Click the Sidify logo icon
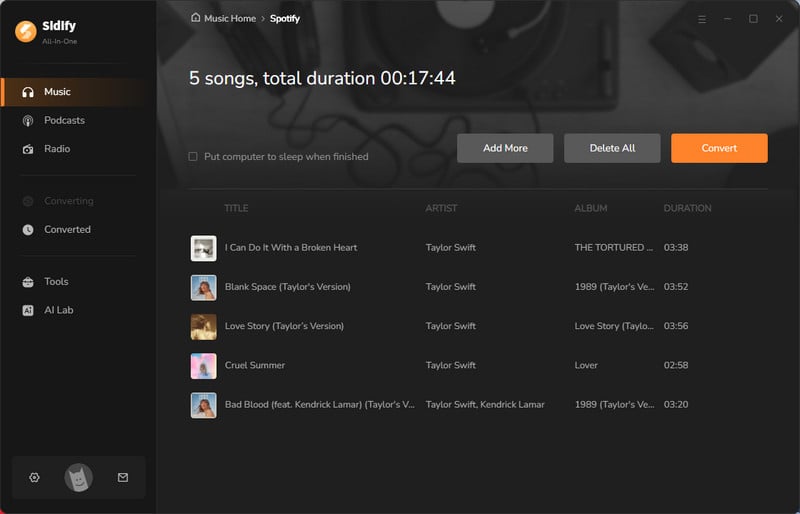Viewport: 800px width, 514px height. (26, 31)
